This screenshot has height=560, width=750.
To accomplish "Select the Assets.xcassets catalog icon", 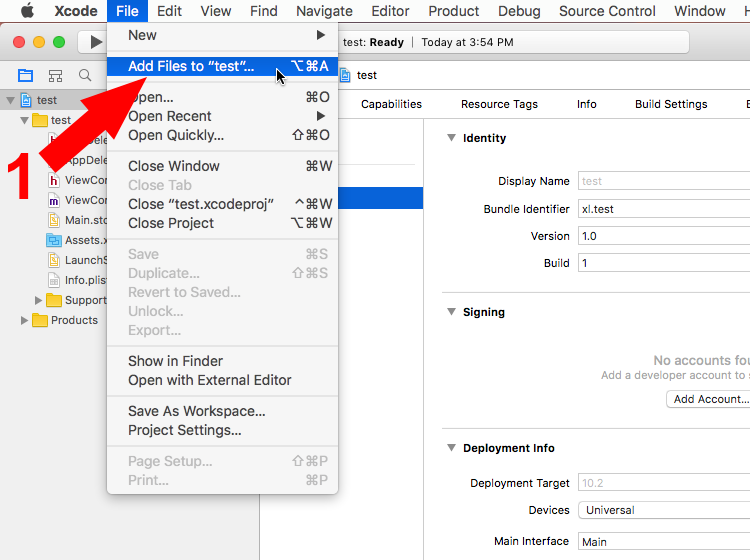I will (54, 240).
